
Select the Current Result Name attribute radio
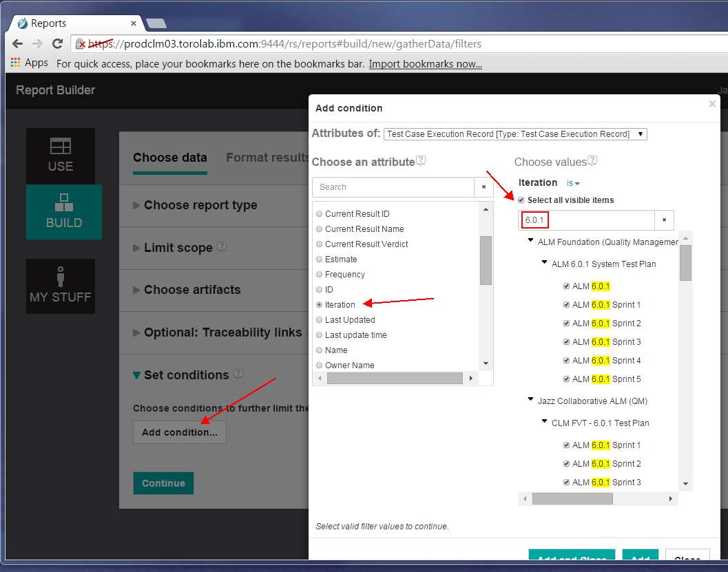[x=319, y=229]
